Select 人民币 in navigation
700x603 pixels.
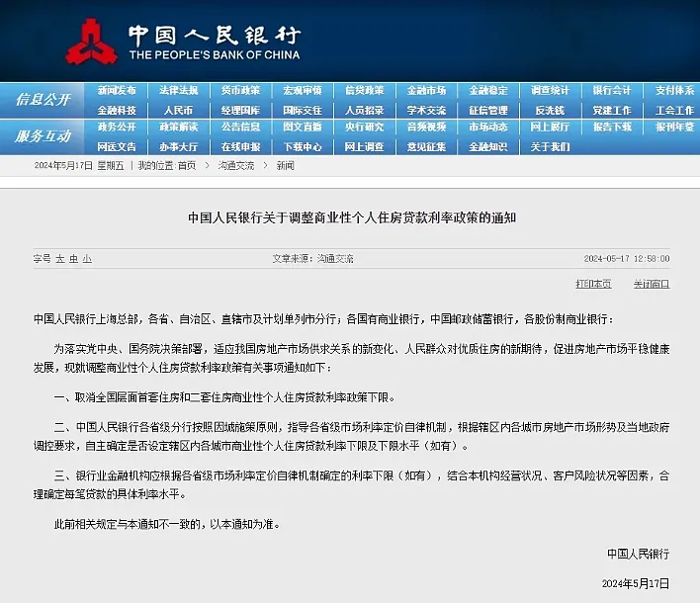click(179, 111)
